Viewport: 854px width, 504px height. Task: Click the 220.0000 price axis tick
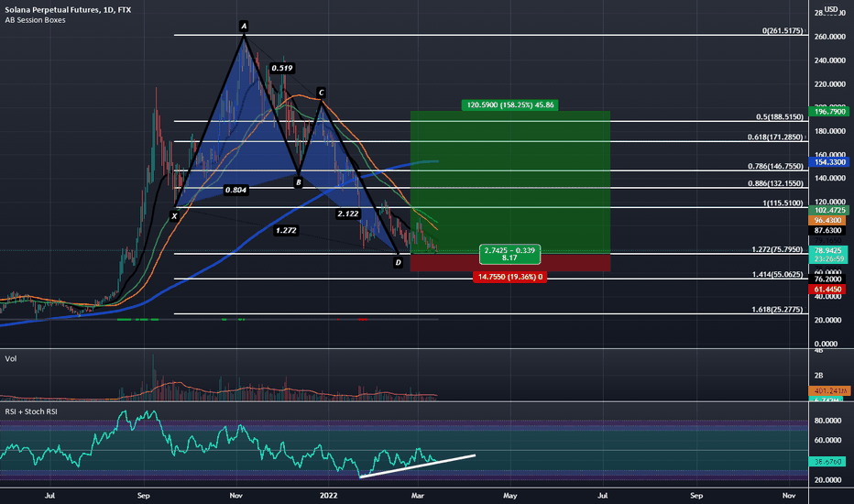point(829,84)
